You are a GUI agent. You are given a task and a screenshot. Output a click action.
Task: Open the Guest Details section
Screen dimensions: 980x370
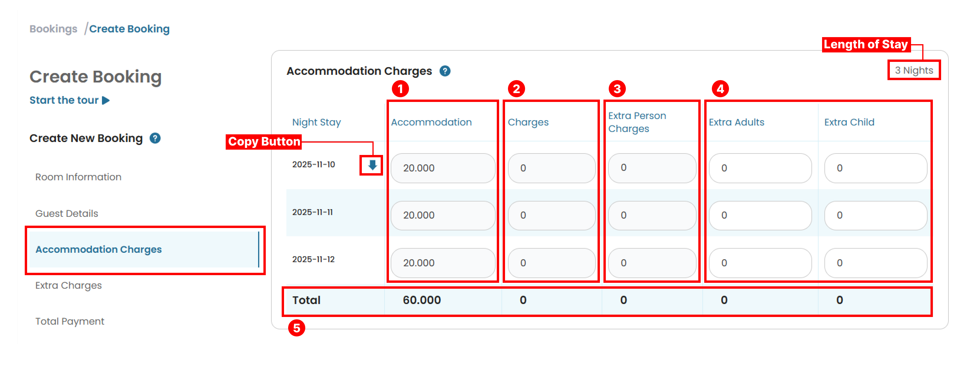(67, 213)
